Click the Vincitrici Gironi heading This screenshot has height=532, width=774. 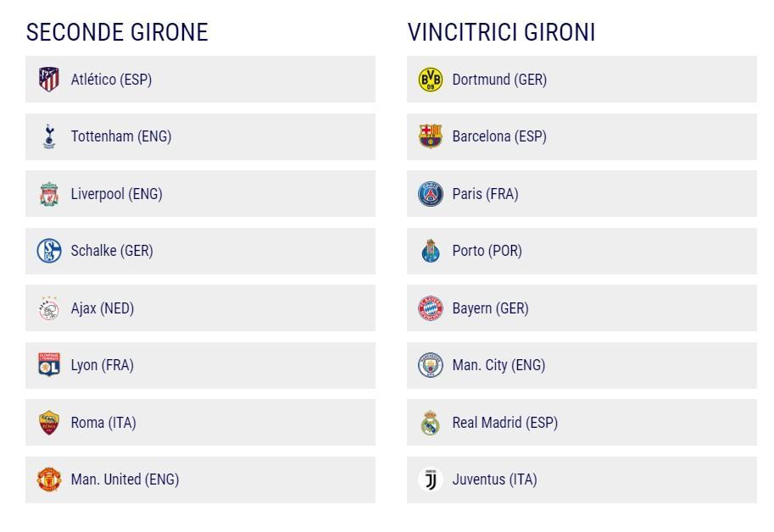pyautogui.click(x=501, y=32)
